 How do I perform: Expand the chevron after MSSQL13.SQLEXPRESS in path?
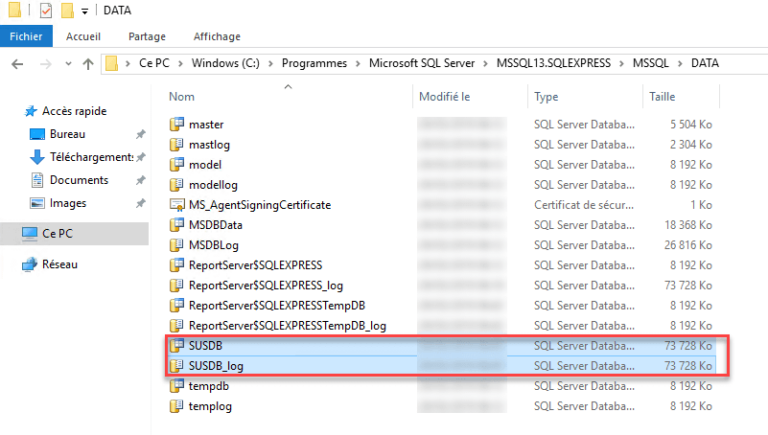pyautogui.click(x=623, y=64)
